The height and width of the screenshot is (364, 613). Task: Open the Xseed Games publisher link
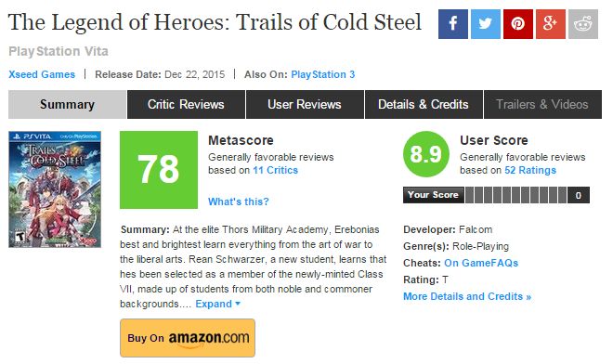pyautogui.click(x=42, y=74)
